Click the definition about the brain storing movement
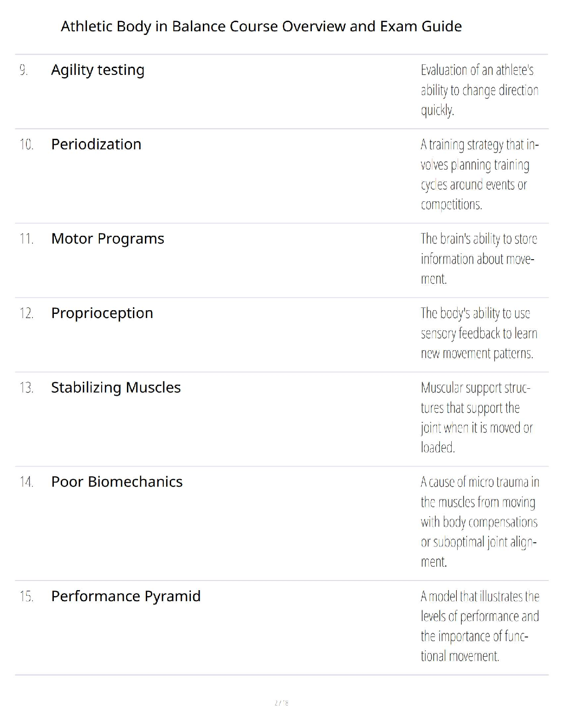The image size is (563, 728). point(478,259)
